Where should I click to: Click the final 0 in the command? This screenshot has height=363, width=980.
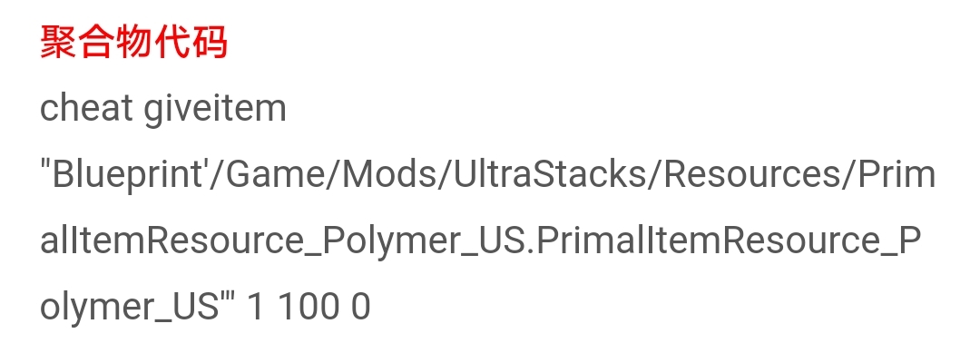(x=360, y=307)
